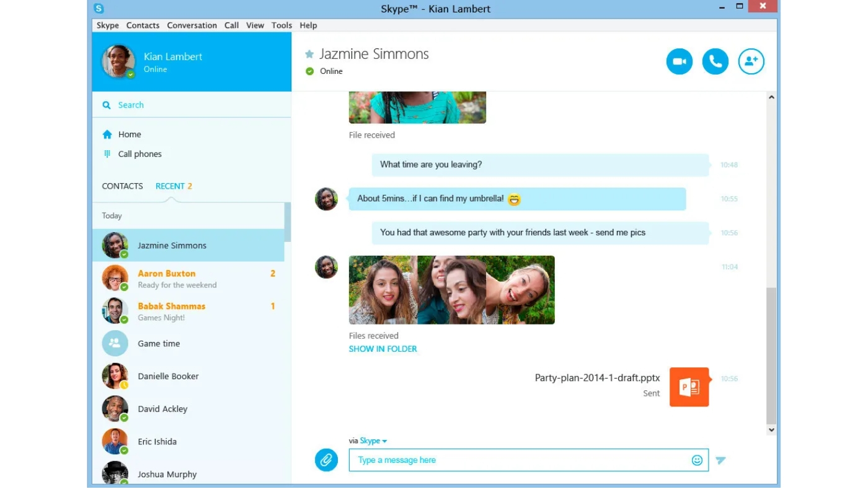Open the partially visible photo at top
The width and height of the screenshot is (868, 489).
(x=417, y=107)
